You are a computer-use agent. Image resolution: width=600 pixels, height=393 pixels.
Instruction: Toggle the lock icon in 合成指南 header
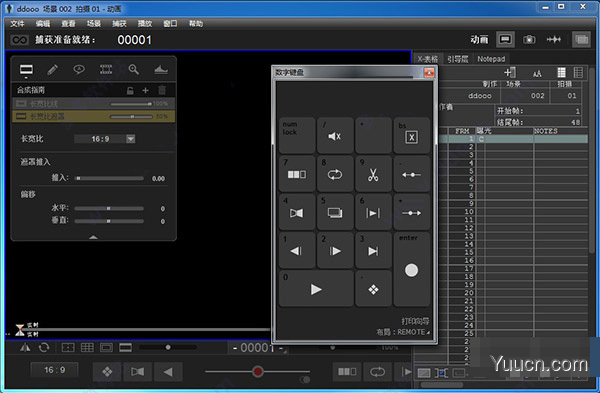click(x=130, y=91)
